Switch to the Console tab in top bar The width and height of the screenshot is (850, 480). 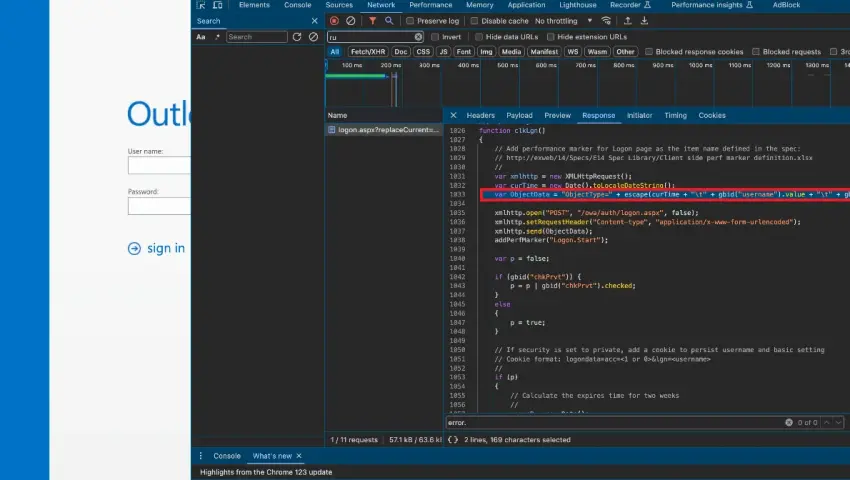298,5
